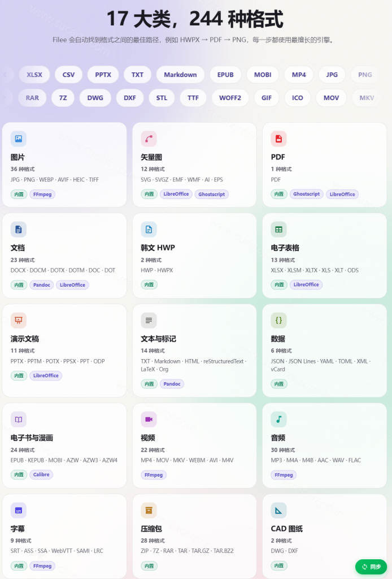The height and width of the screenshot is (579, 392).
Task: Select the Markdown format chip
Action: [180, 75]
